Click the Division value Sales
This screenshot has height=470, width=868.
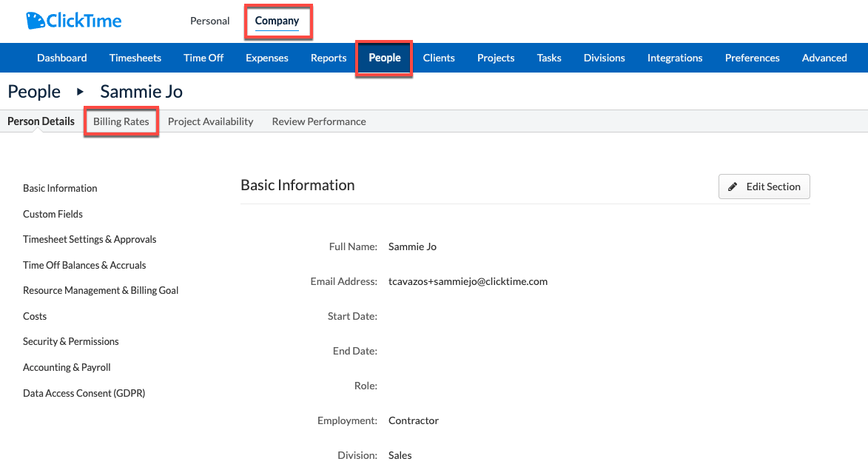[400, 455]
